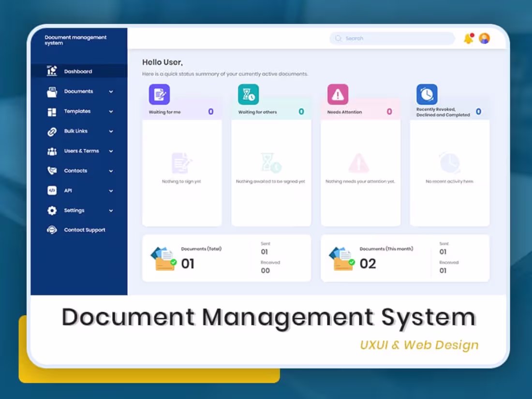Switch to the Dashboard menu item
532x399 pixels.
point(78,71)
